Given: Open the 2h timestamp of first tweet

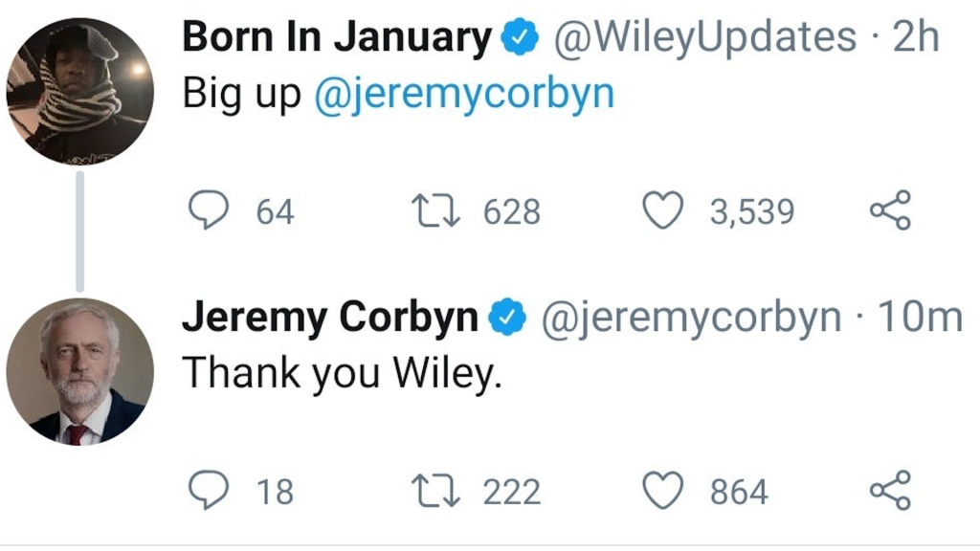Looking at the screenshot, I should [x=916, y=38].
